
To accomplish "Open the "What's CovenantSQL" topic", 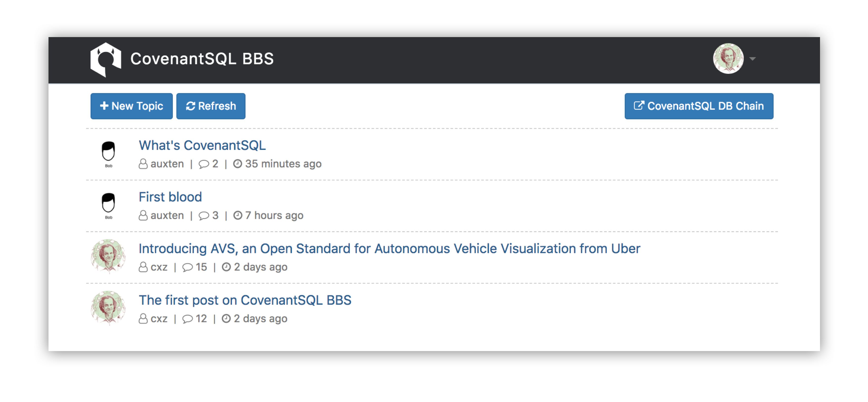I will coord(202,145).
